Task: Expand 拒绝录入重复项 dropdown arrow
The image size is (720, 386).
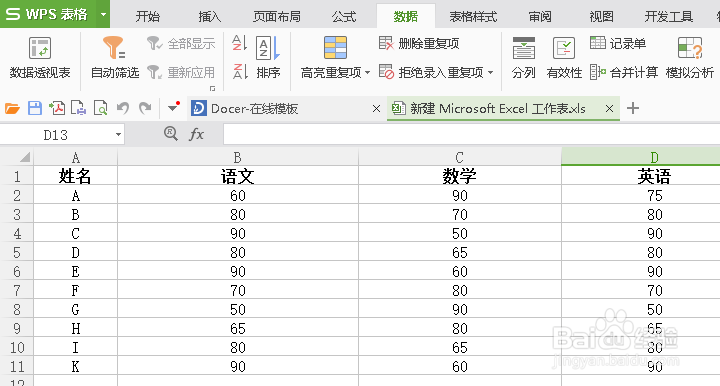Action: (x=490, y=73)
